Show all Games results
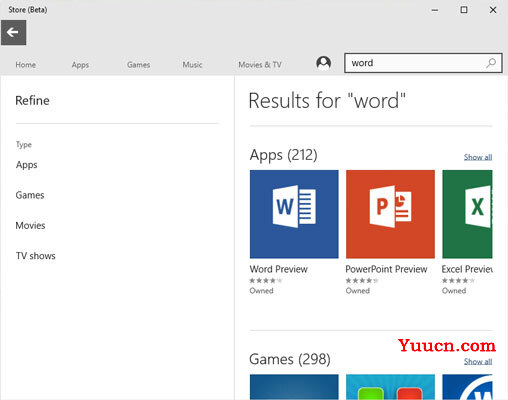508x400 pixels. [x=478, y=361]
